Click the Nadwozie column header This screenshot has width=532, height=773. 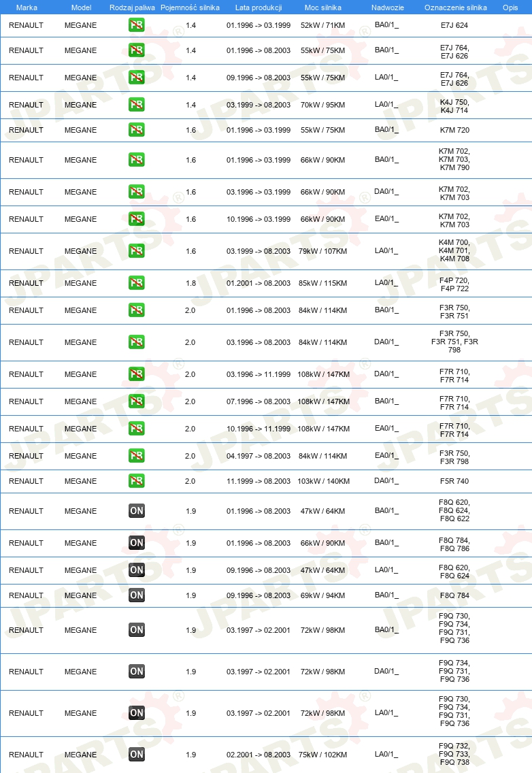point(388,7)
